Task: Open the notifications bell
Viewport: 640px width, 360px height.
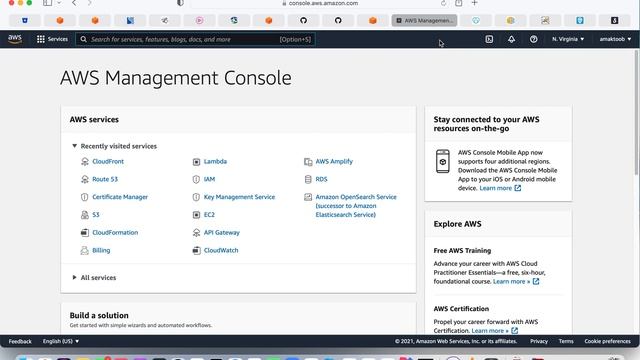Action: point(511,39)
